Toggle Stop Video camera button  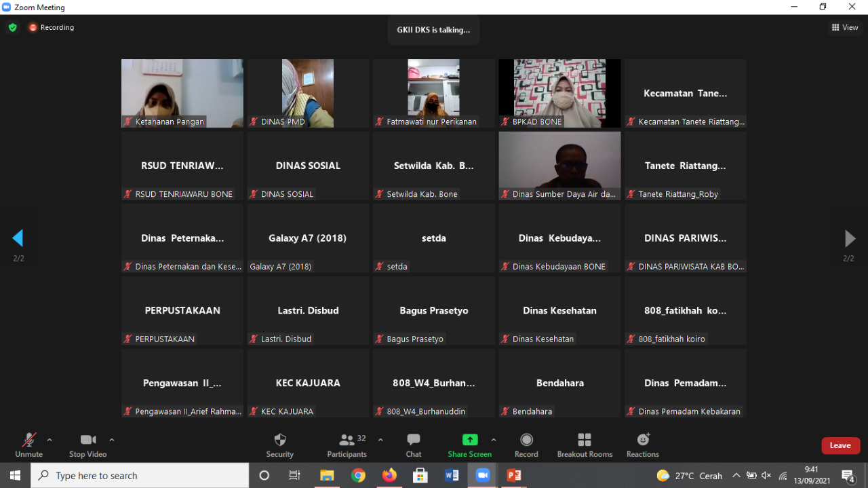pyautogui.click(x=87, y=445)
